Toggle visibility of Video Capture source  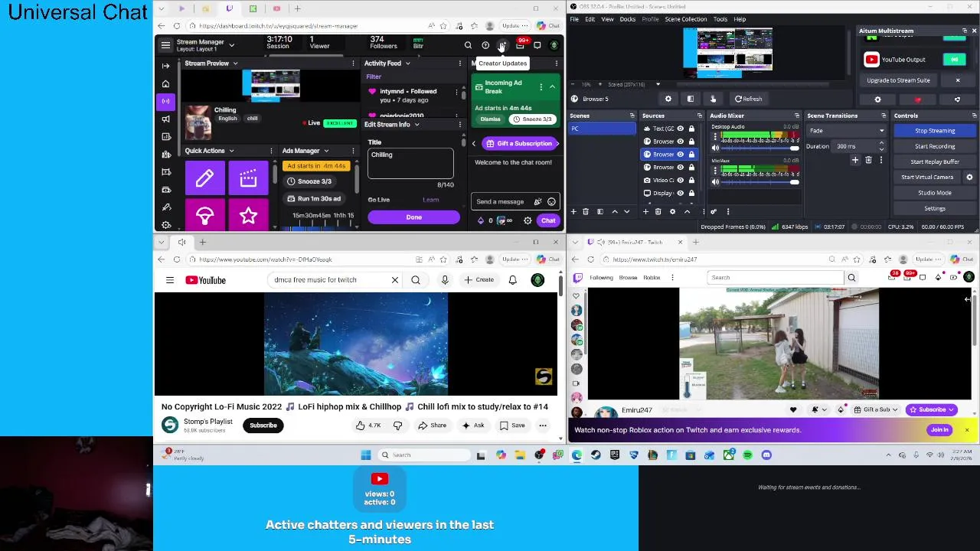[x=680, y=180]
